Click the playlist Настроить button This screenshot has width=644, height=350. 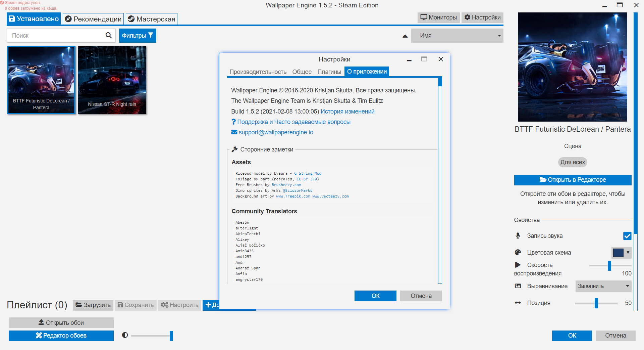179,305
